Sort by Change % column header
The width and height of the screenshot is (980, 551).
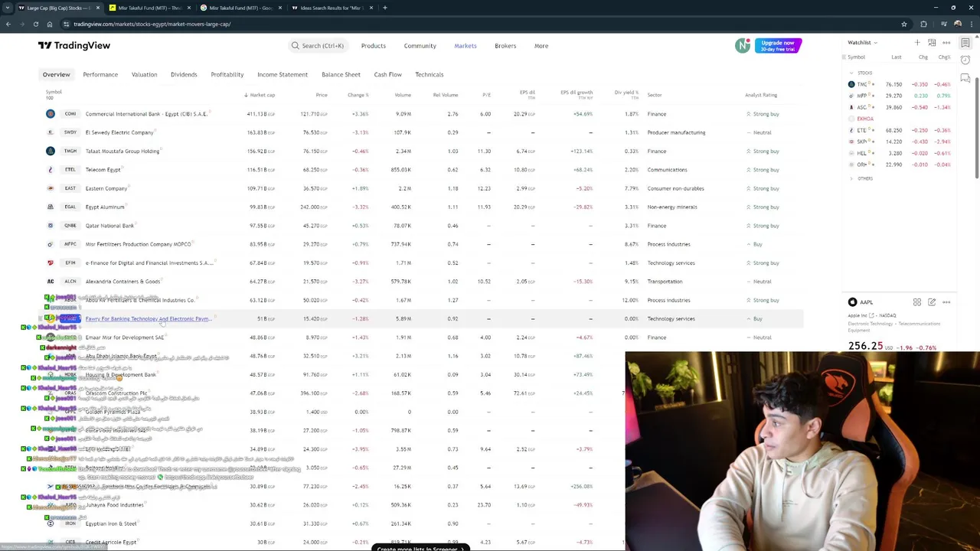click(358, 95)
